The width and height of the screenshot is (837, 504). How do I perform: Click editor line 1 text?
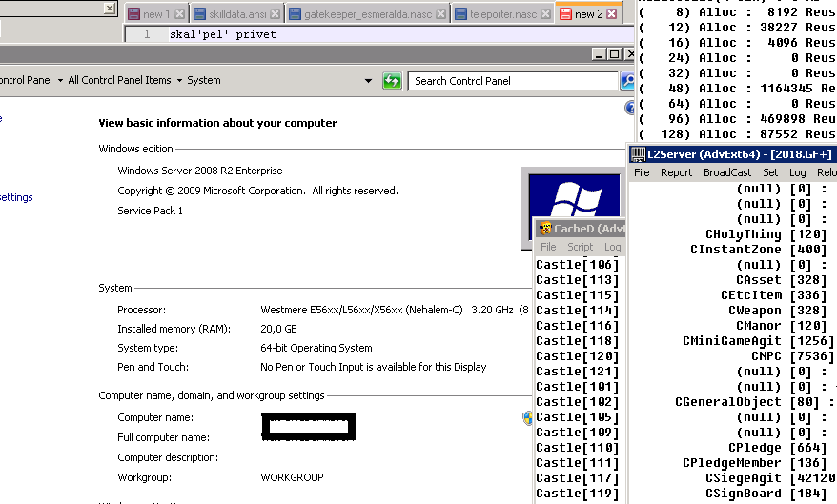click(x=223, y=34)
